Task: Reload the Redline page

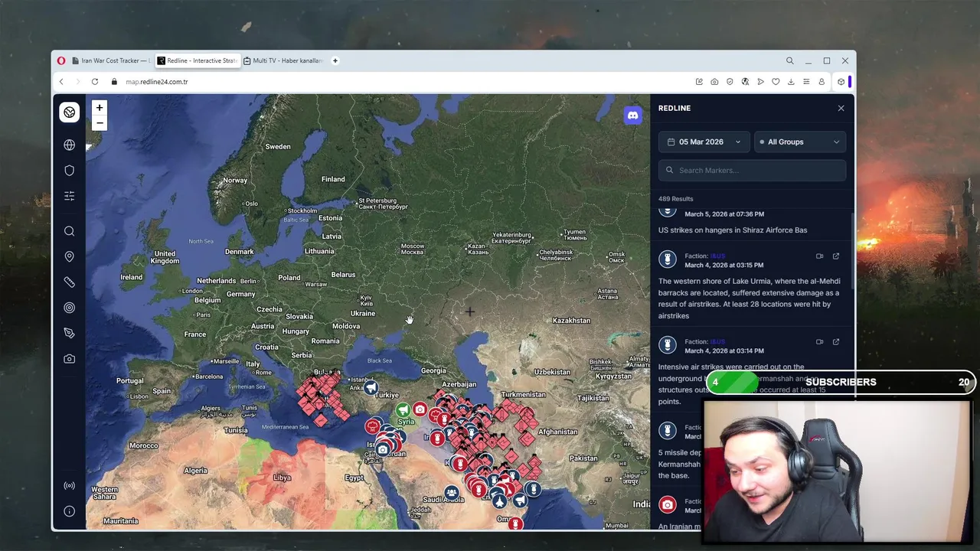Action: 95,82
